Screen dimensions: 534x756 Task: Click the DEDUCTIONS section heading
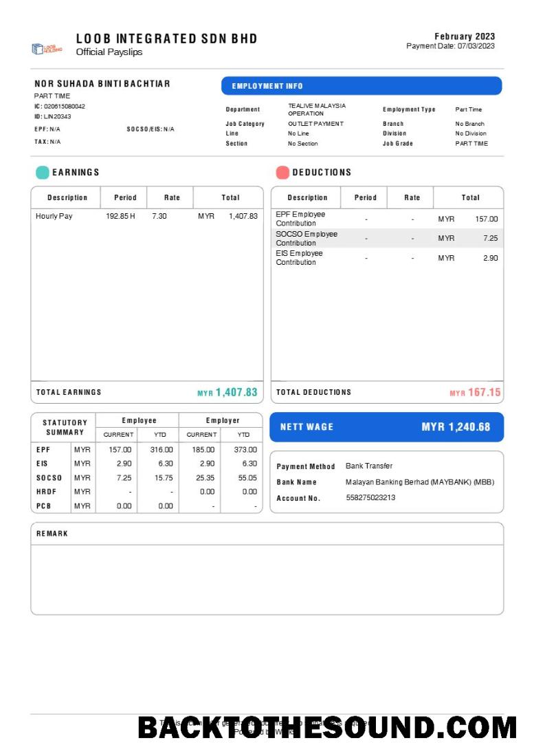[x=322, y=172]
